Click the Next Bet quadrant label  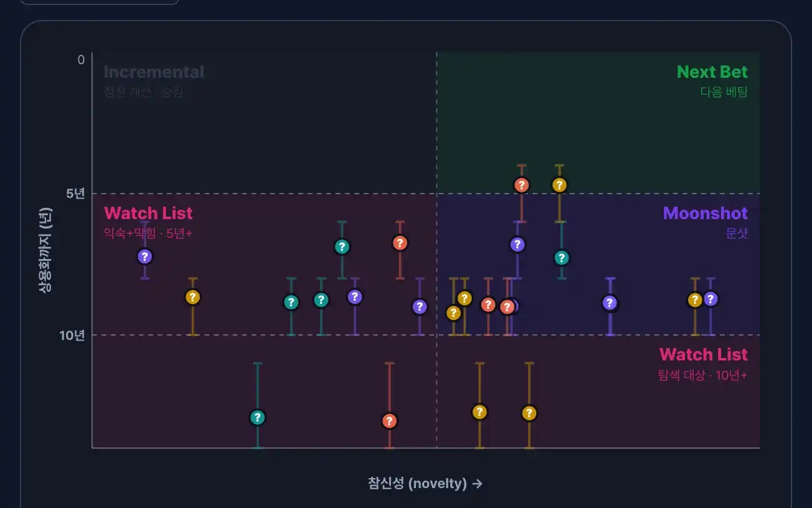[712, 72]
